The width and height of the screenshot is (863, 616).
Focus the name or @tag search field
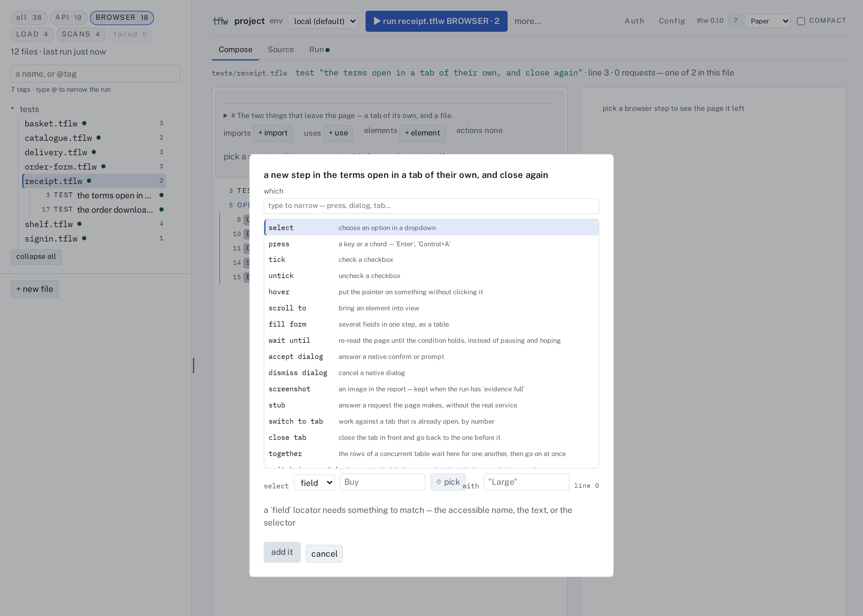(96, 74)
